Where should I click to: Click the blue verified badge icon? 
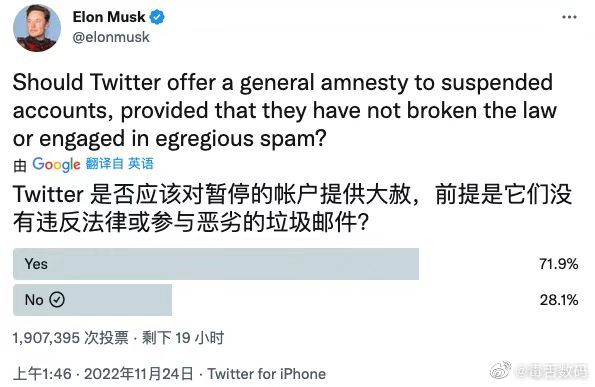157,17
